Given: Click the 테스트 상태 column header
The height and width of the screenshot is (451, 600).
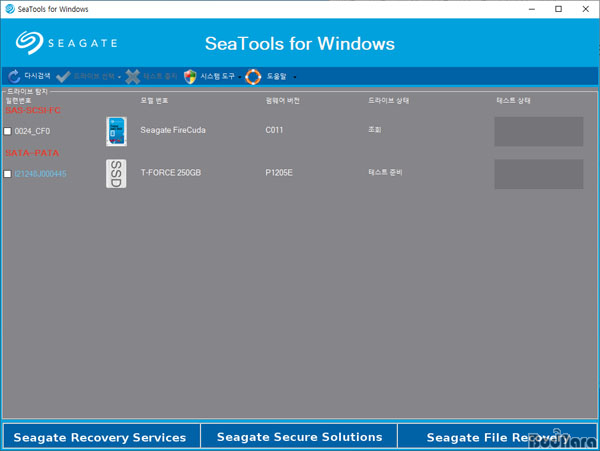Looking at the screenshot, I should point(513,101).
